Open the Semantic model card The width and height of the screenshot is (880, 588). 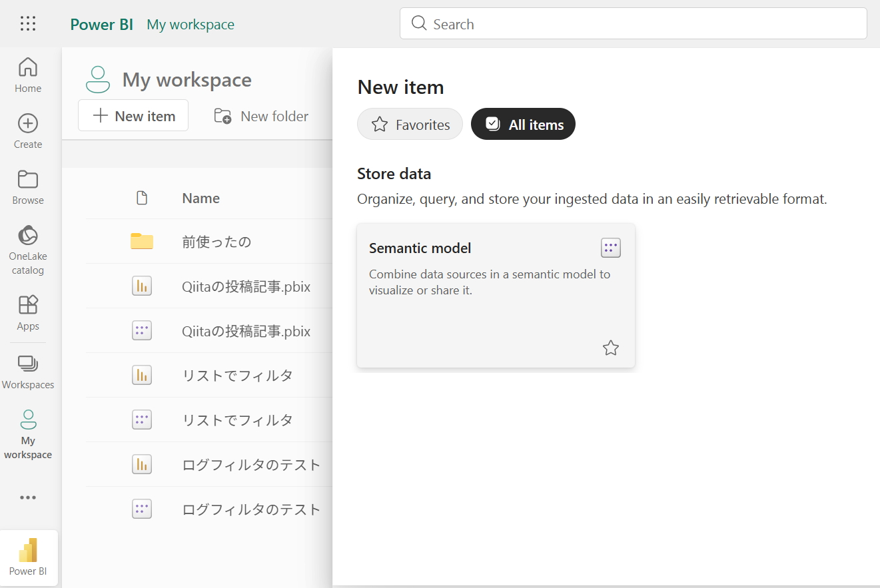496,295
